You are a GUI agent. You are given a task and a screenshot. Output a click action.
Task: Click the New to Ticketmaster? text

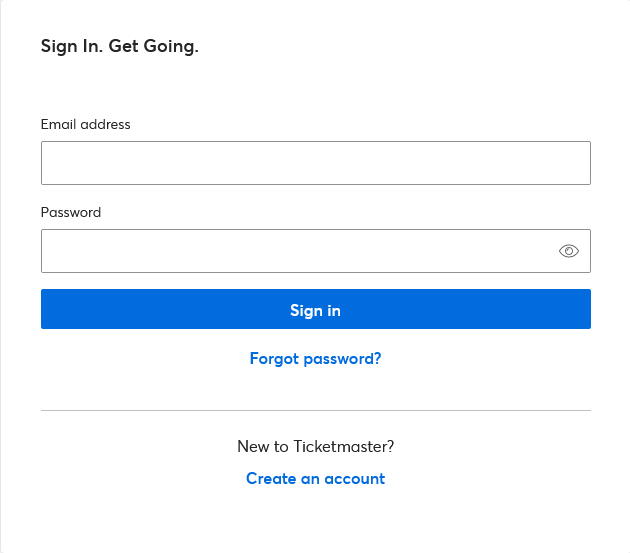point(315,446)
